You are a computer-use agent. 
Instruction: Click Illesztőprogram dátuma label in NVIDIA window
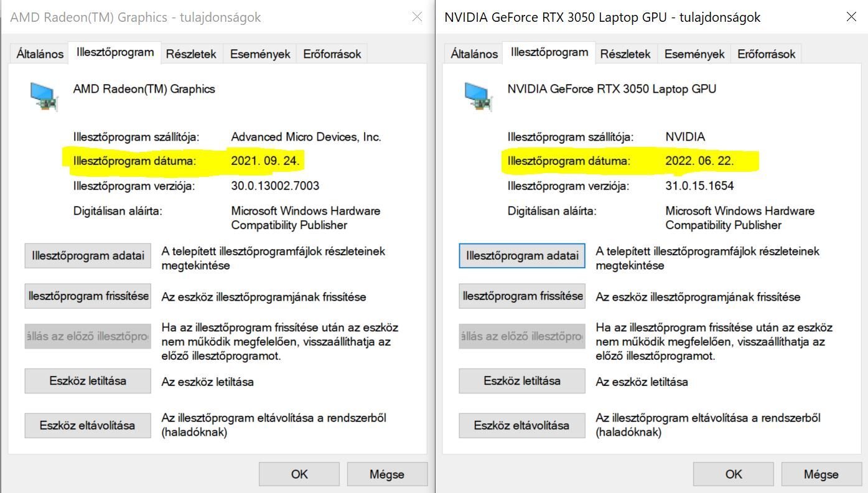point(569,161)
